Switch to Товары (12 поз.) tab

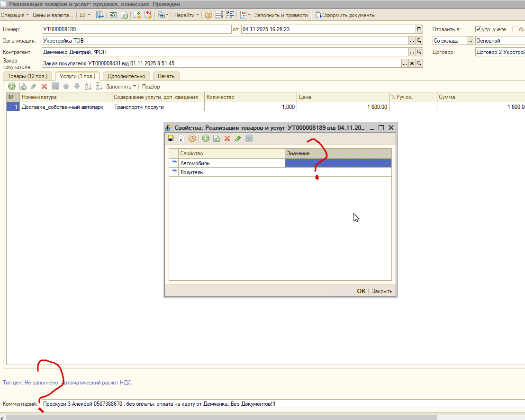tap(27, 76)
